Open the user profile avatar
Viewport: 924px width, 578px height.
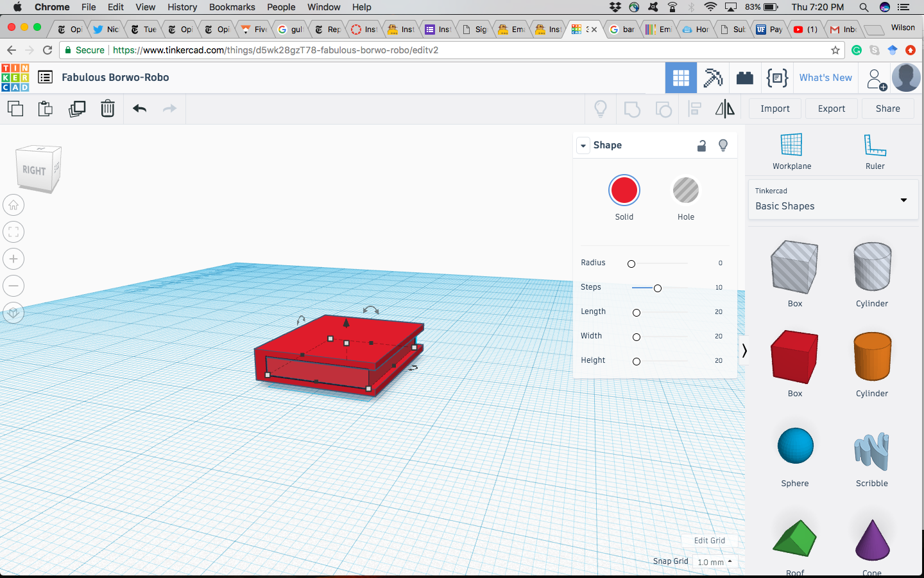(x=906, y=78)
